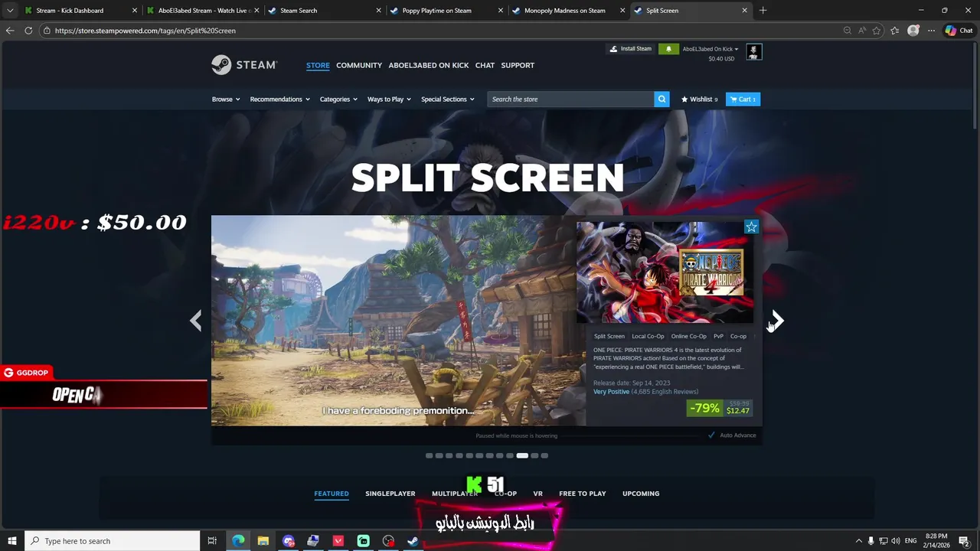
Task: Add this page to favorites star
Action: pyautogui.click(x=877, y=31)
